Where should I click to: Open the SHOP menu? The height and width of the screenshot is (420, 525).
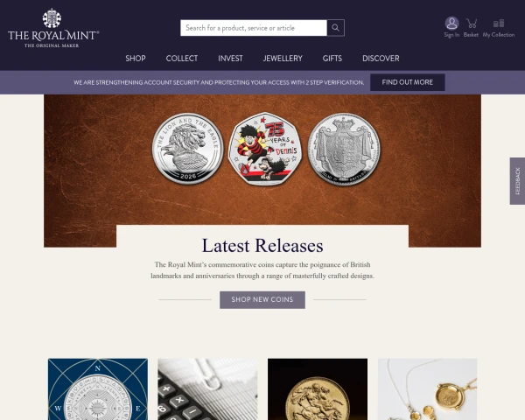[136, 59]
